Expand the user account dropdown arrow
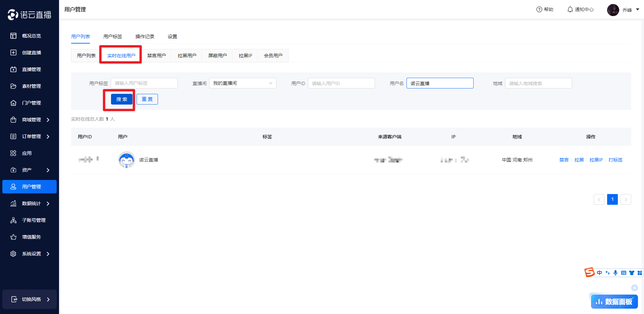This screenshot has width=644, height=314. coord(638,9)
